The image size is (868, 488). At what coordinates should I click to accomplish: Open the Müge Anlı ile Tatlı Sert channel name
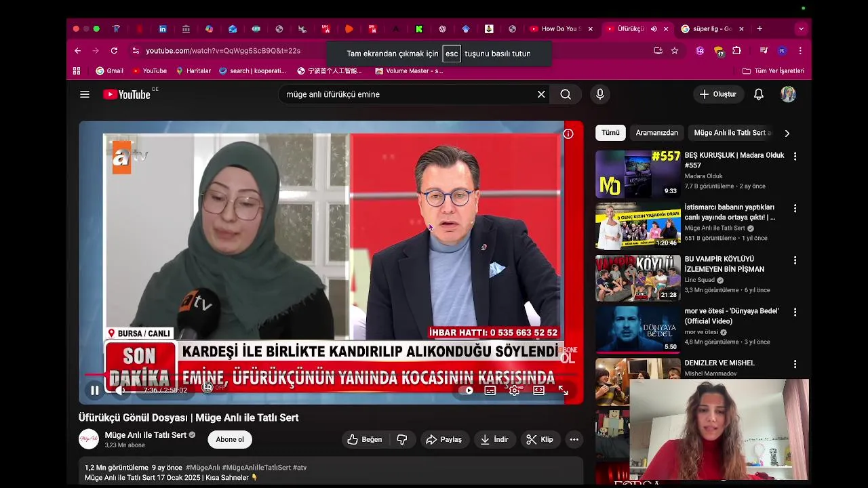point(146,435)
